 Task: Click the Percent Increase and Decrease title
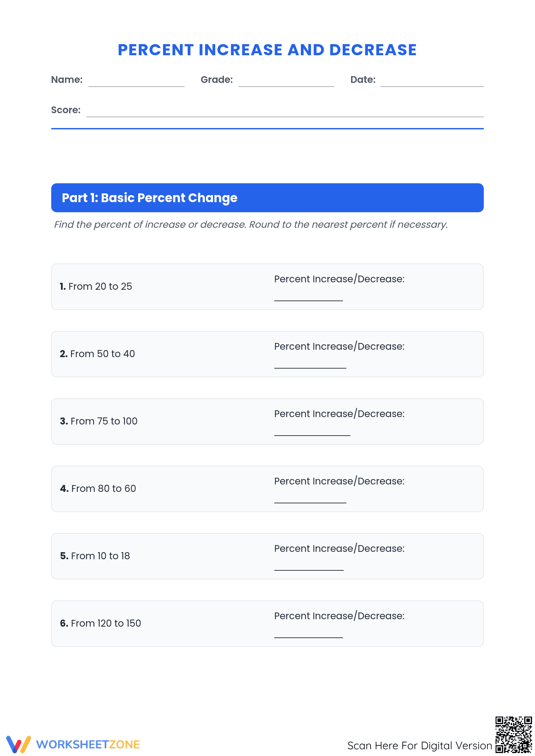(267, 50)
